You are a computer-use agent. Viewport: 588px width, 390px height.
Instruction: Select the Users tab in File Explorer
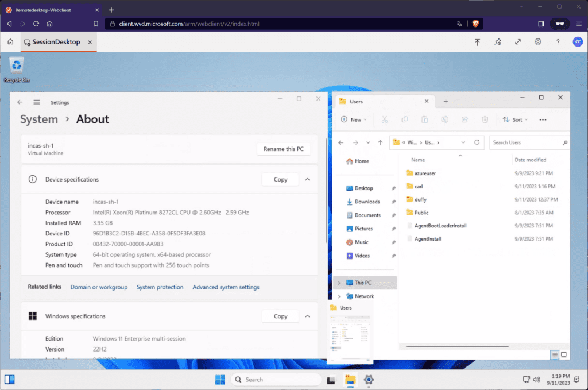(384, 101)
